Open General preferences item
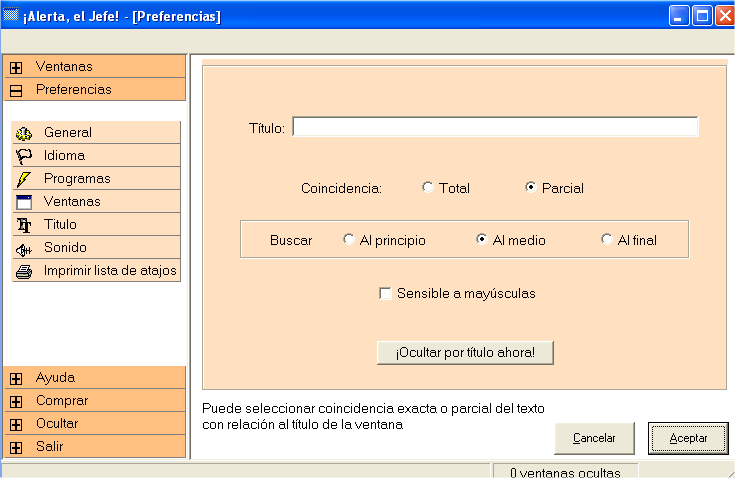The image size is (735, 478). pos(96,133)
